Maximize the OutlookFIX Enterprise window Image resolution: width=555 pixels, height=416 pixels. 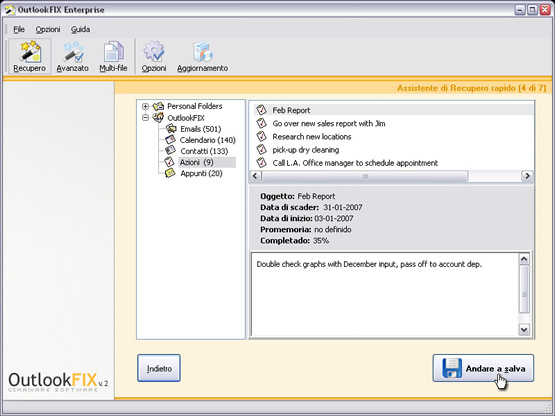tap(532, 10)
